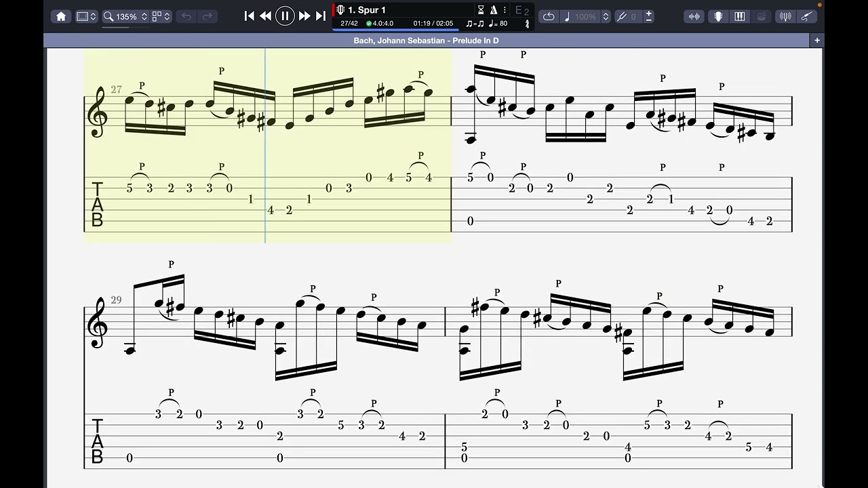
Task: Toggle the count-in hourglass
Action: coord(481,10)
